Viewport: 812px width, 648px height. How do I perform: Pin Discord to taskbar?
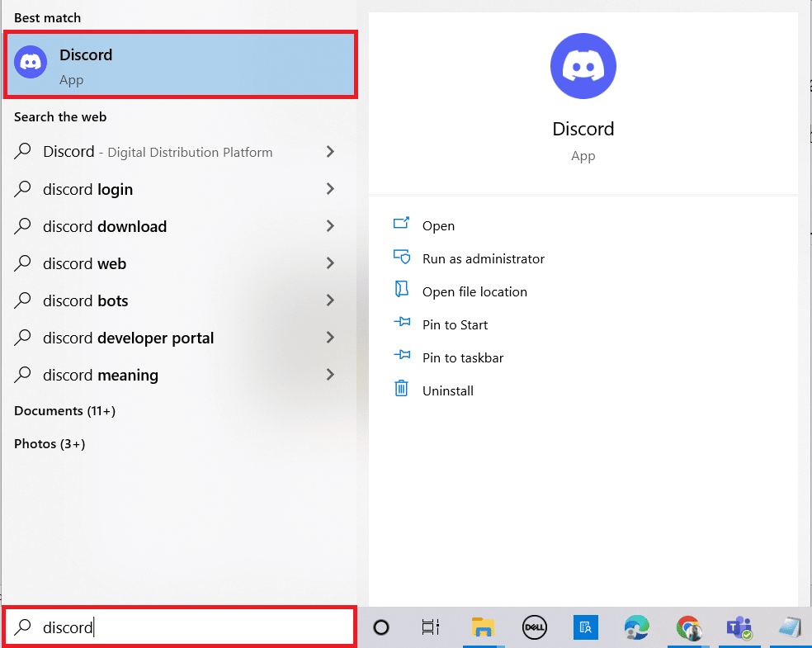tap(462, 358)
